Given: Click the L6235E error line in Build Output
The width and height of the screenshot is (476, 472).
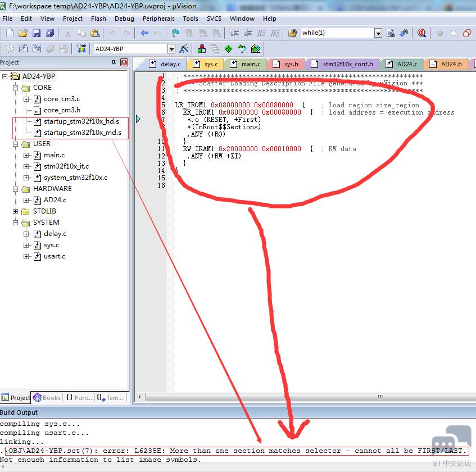Looking at the screenshot, I should [x=237, y=451].
